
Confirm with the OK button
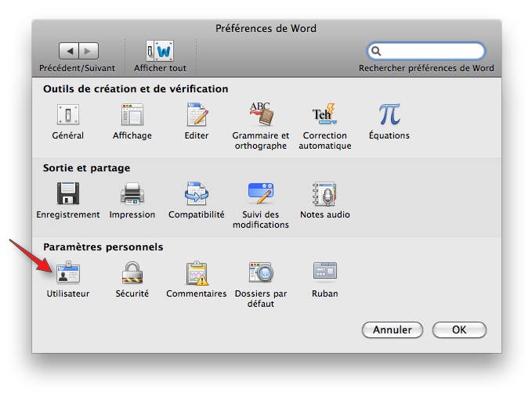point(459,330)
